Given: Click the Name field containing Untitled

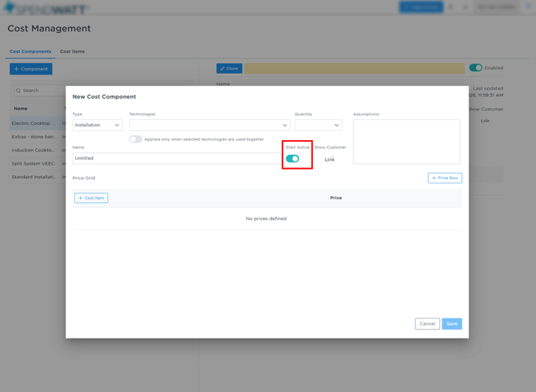Looking at the screenshot, I should [176, 158].
